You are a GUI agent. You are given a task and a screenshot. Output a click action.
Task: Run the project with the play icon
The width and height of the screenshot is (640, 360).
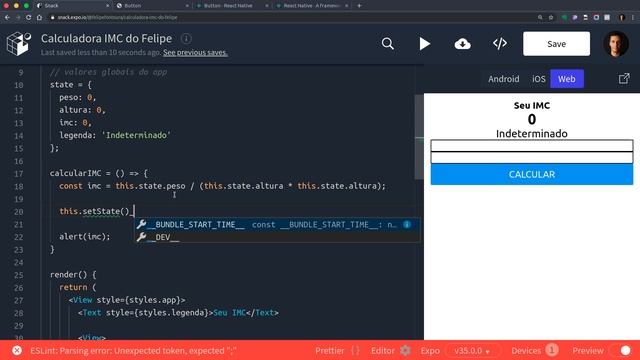click(424, 44)
